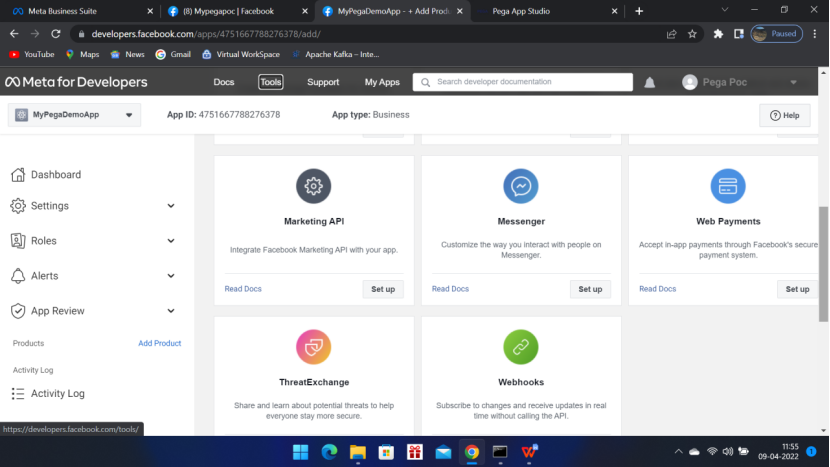The height and width of the screenshot is (467, 830).
Task: Open the Apache Kafka bookmark
Action: pyautogui.click(x=335, y=54)
